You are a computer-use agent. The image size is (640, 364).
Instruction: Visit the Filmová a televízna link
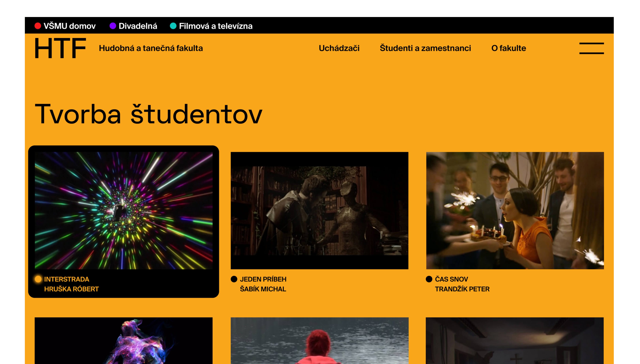[216, 26]
